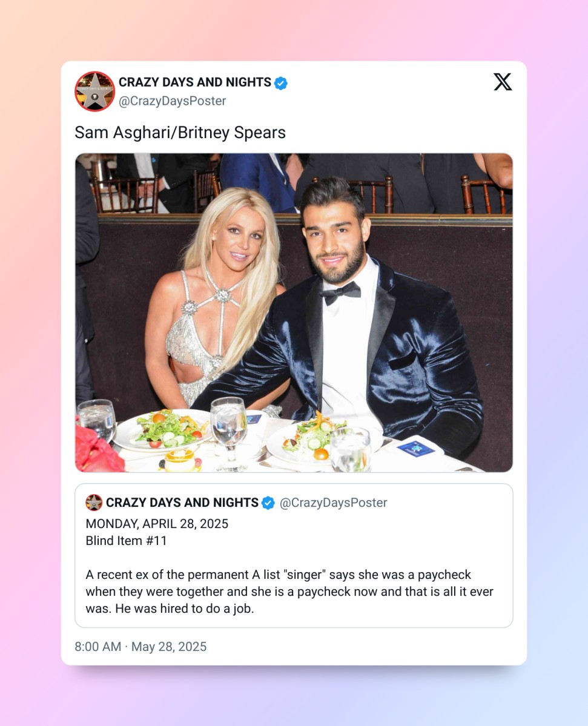
Task: Open quoted tweet's @CrazyDaysPoster handle
Action: coord(333,503)
